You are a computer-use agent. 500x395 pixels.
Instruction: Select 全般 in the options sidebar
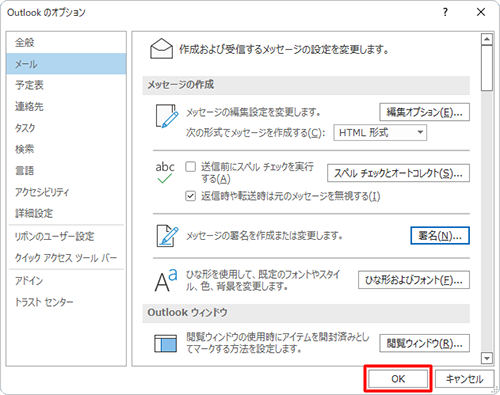pos(66,43)
